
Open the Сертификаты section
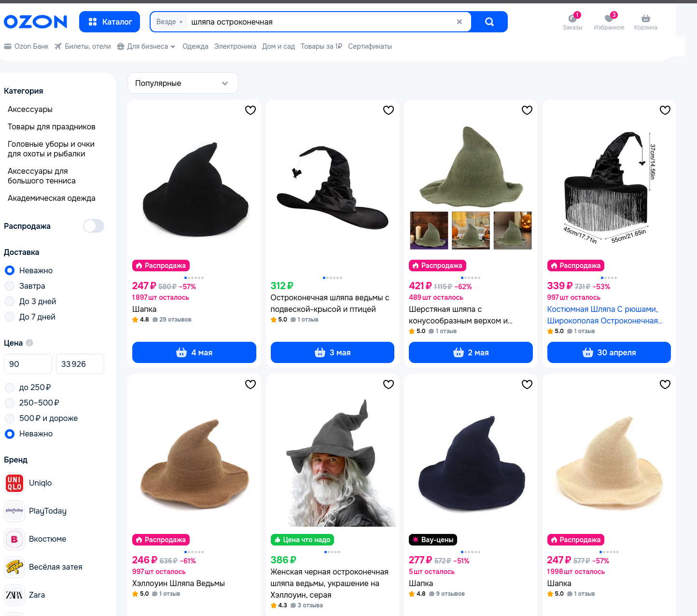click(x=370, y=46)
